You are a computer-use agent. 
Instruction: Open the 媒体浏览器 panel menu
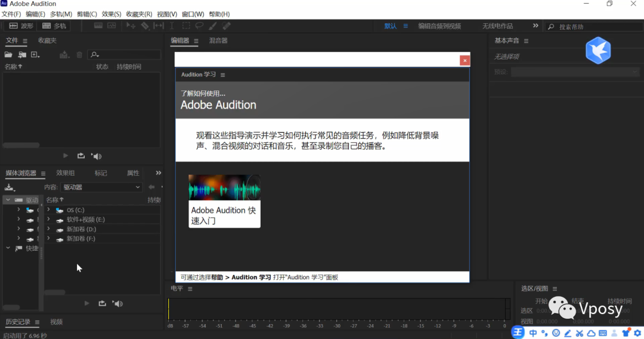point(43,173)
